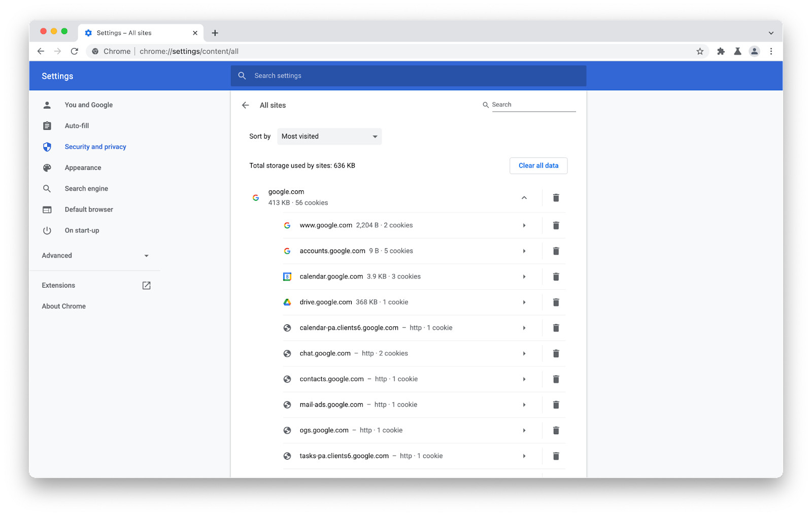
Task: Click the Search settings field
Action: (x=409, y=76)
